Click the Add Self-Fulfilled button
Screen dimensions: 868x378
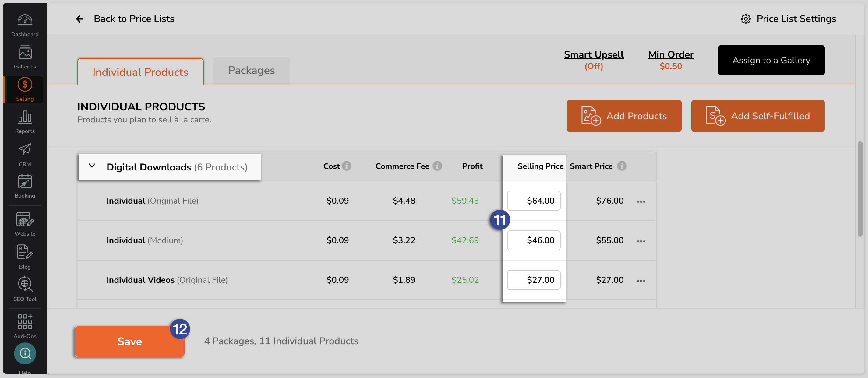point(757,116)
